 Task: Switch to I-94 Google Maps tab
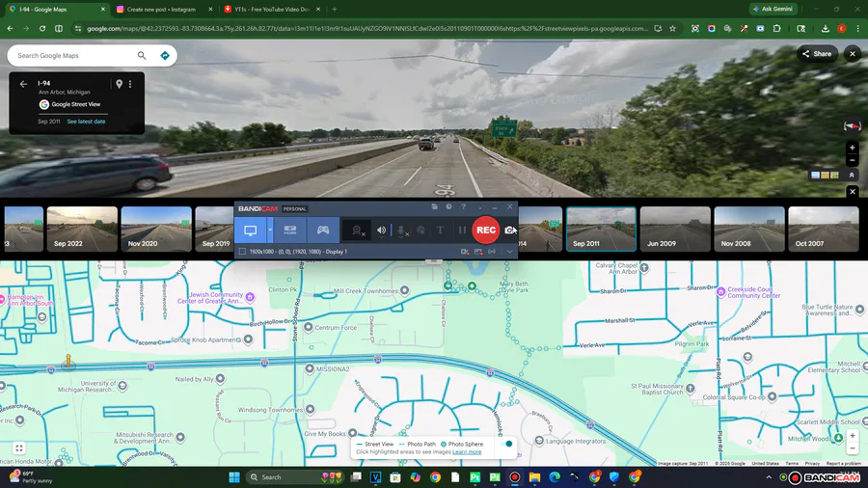pyautogui.click(x=55, y=10)
